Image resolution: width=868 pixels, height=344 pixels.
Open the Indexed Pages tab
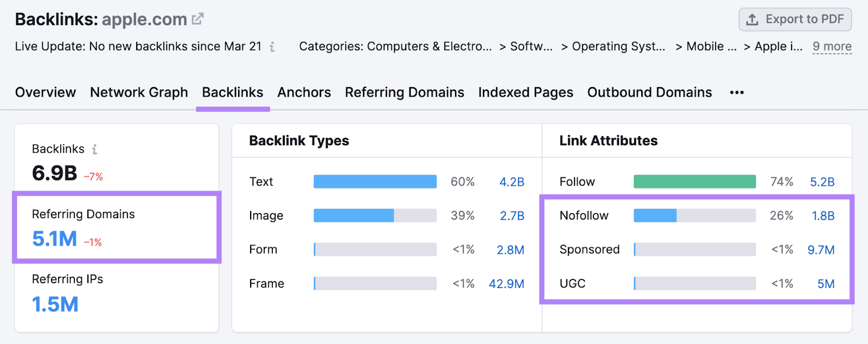tap(525, 93)
